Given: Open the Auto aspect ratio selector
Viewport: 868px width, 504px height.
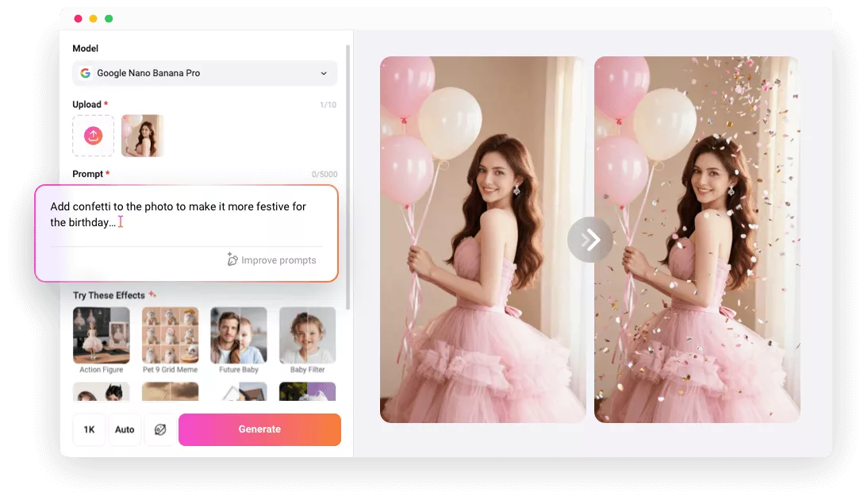Looking at the screenshot, I should pos(125,429).
